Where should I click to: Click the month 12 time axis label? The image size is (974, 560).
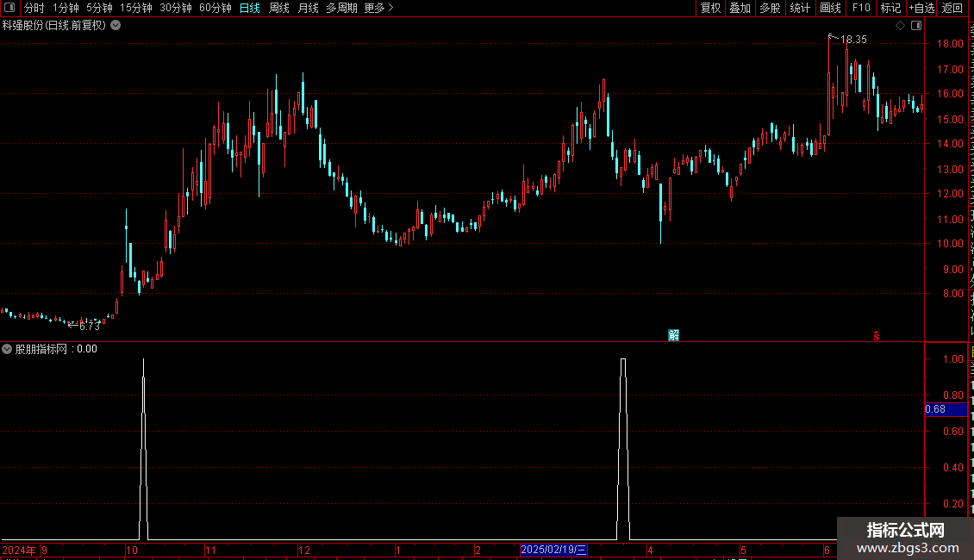pyautogui.click(x=303, y=550)
